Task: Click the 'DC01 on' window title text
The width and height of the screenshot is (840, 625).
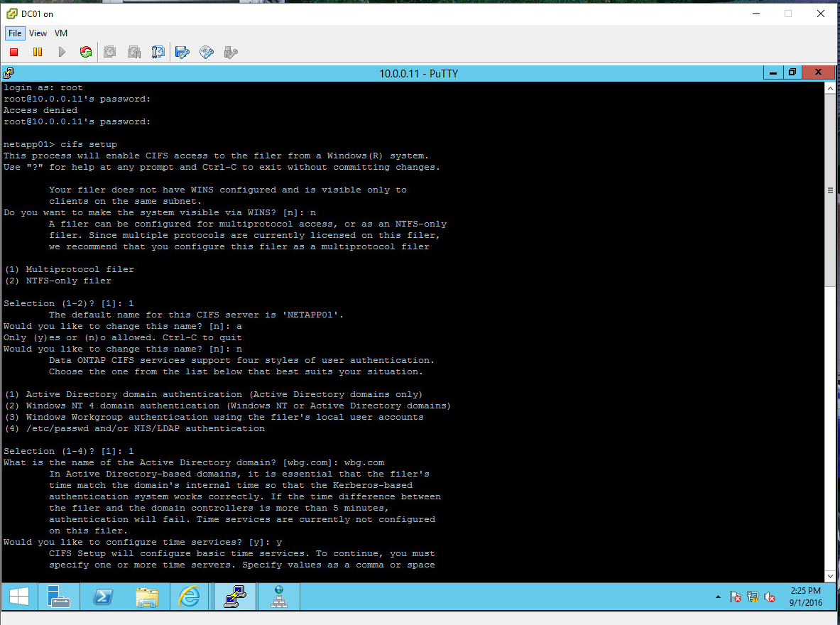Action: pyautogui.click(x=37, y=14)
